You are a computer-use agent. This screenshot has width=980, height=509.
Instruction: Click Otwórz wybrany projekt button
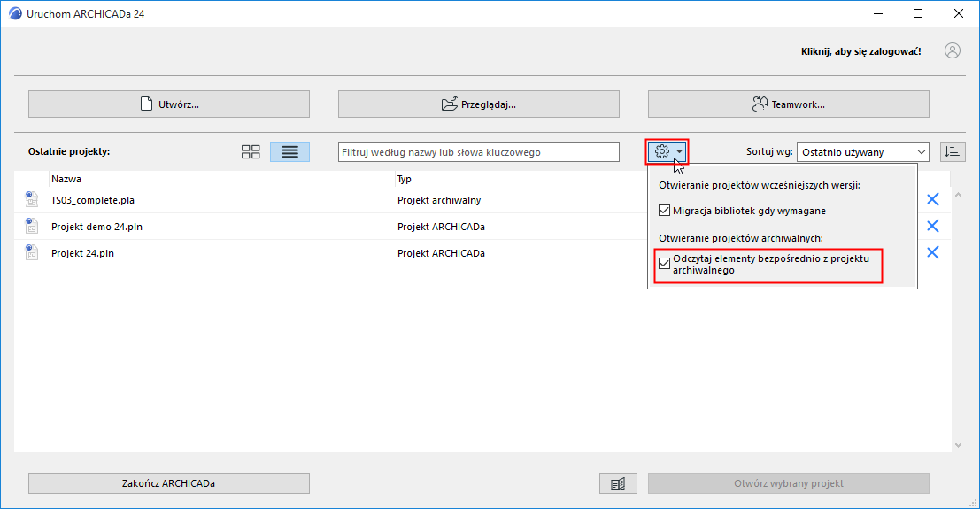[x=788, y=483]
